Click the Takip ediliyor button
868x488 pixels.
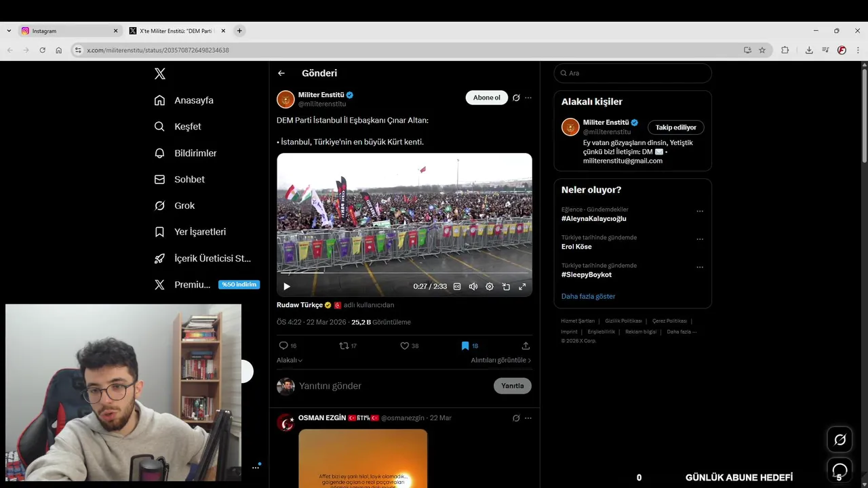[x=675, y=127]
